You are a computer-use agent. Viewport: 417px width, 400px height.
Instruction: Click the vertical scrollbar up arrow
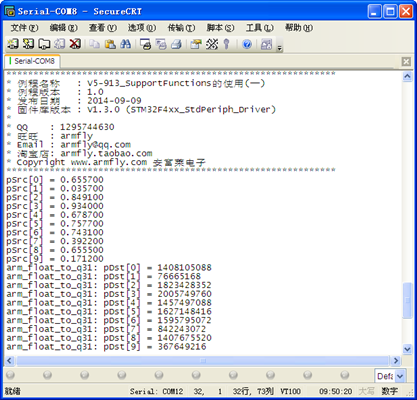407,76
